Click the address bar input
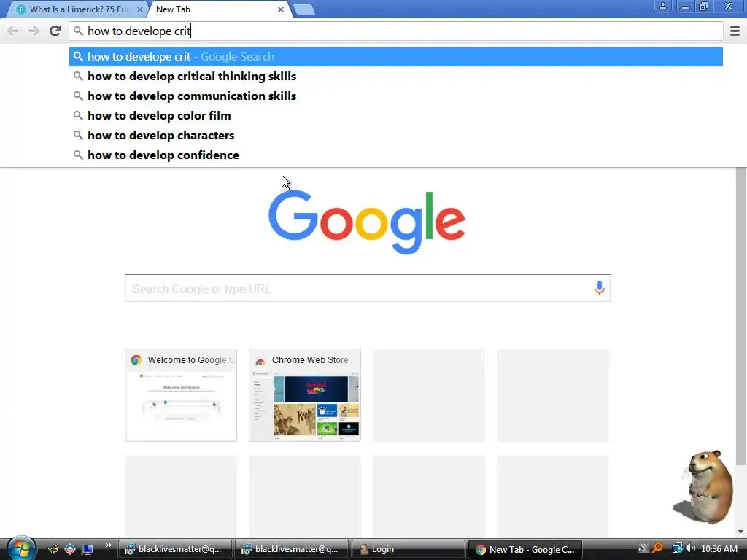This screenshot has width=747, height=560. pos(396,31)
